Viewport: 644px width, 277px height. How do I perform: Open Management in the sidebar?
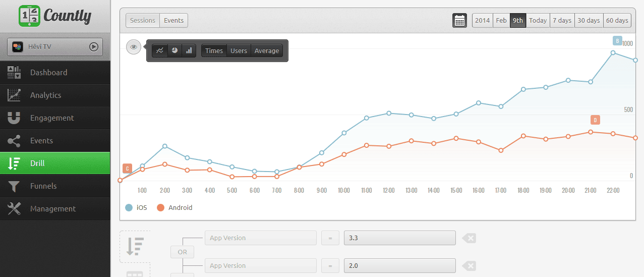[x=55, y=209]
